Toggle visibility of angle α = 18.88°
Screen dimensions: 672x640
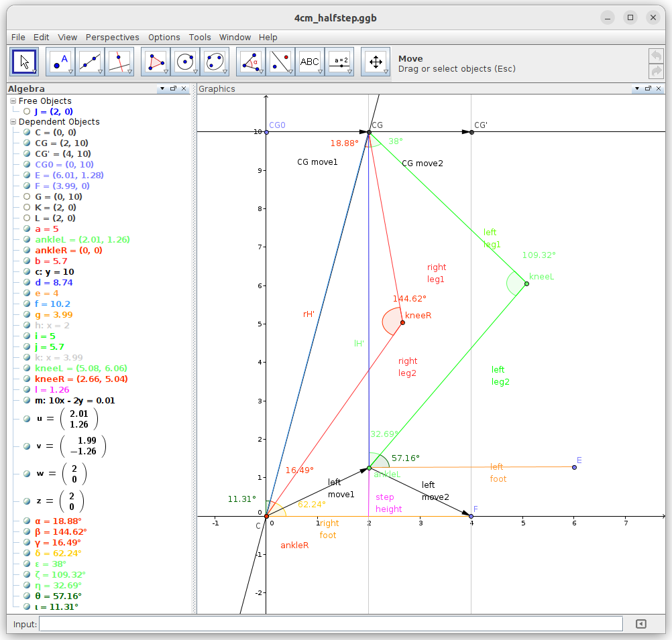(27, 521)
